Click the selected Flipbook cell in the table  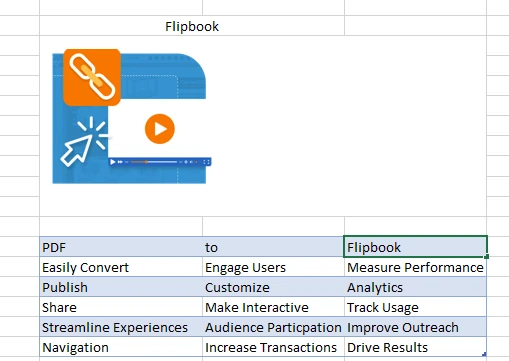tap(415, 247)
